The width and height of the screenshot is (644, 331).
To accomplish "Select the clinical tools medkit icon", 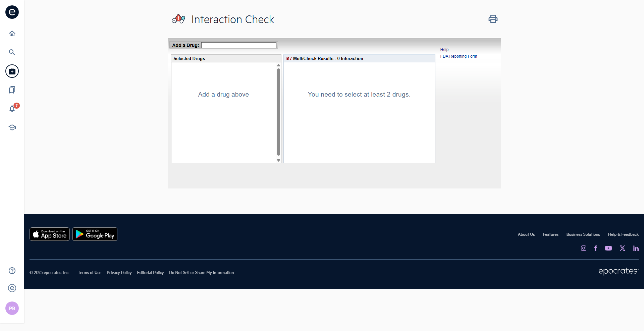I will (12, 71).
